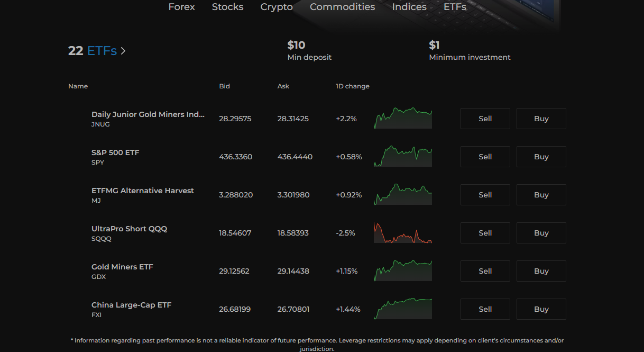Select the S&P 500 ETF name

tap(115, 152)
